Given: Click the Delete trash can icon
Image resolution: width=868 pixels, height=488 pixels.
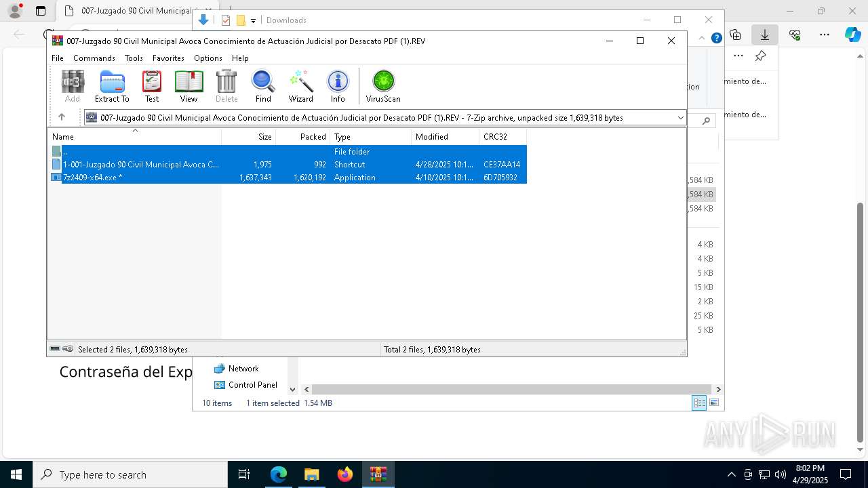Looking at the screenshot, I should click(226, 86).
